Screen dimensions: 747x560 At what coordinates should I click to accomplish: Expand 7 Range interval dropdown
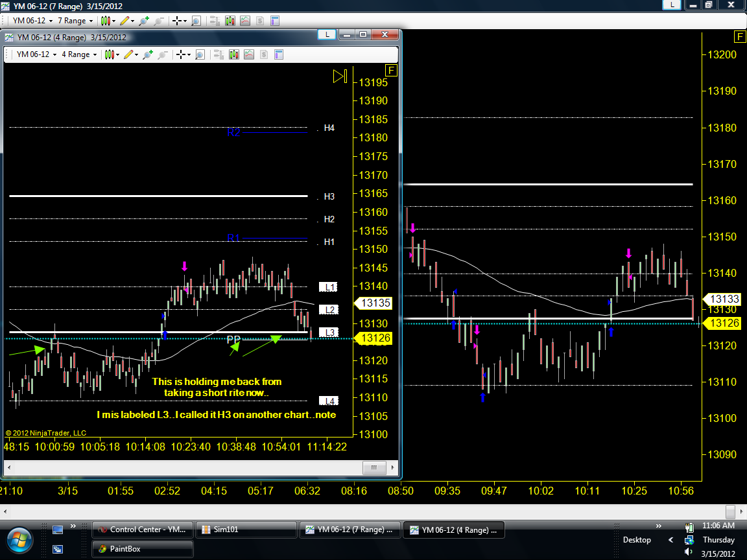91,21
